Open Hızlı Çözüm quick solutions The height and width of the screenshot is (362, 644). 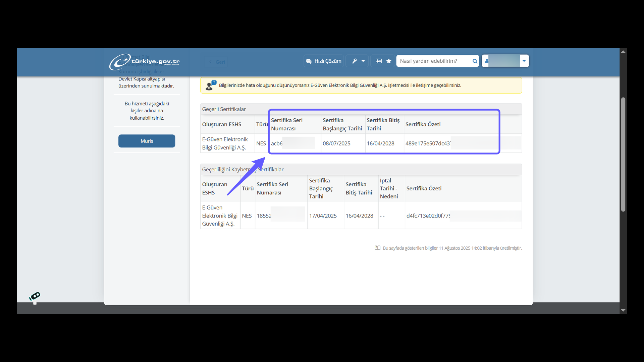(324, 61)
